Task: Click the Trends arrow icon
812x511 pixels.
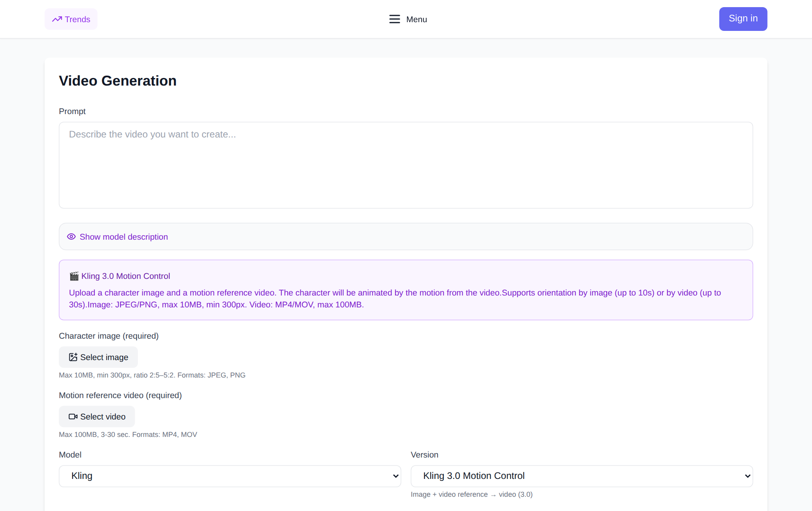Action: pos(57,19)
